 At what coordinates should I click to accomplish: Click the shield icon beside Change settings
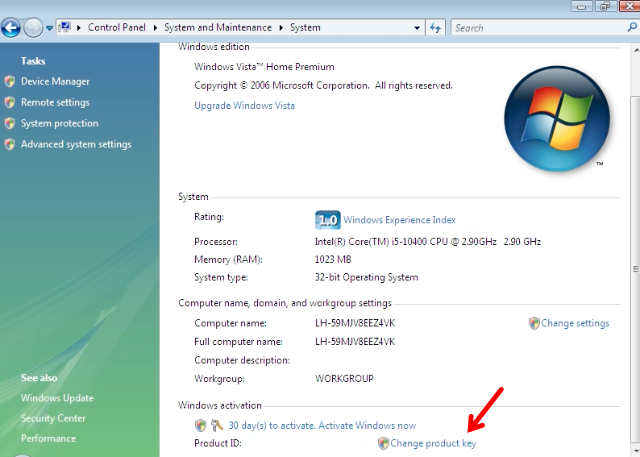point(534,323)
